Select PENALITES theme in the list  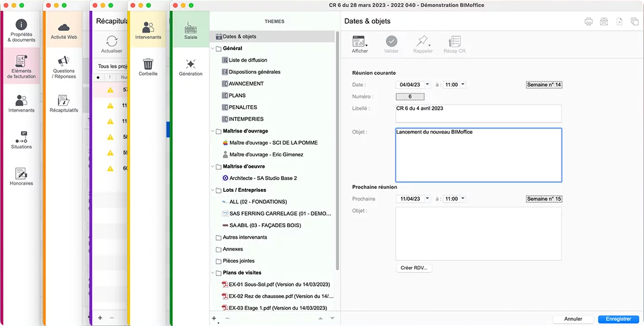coord(243,108)
